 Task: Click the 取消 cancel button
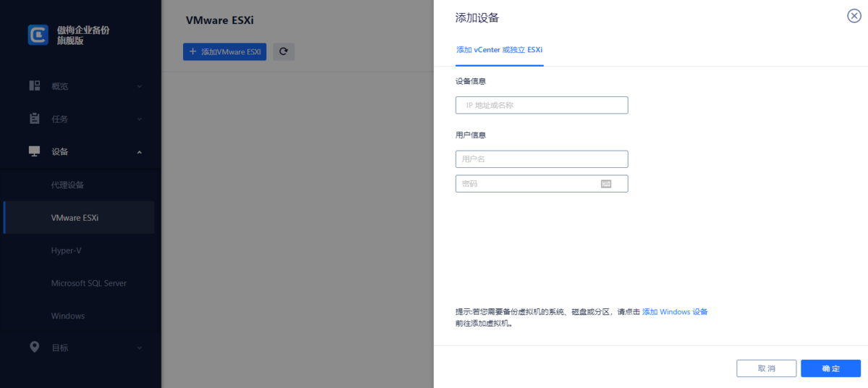pos(766,368)
